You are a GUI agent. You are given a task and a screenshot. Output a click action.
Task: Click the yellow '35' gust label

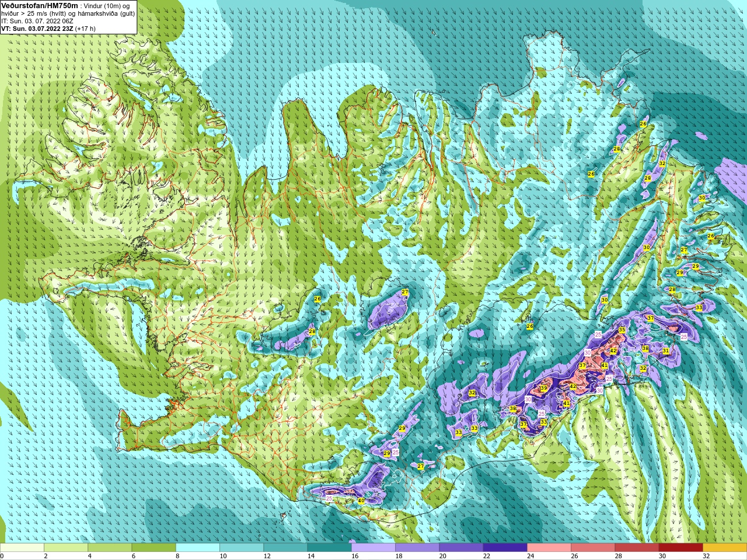pyautogui.click(x=622, y=330)
